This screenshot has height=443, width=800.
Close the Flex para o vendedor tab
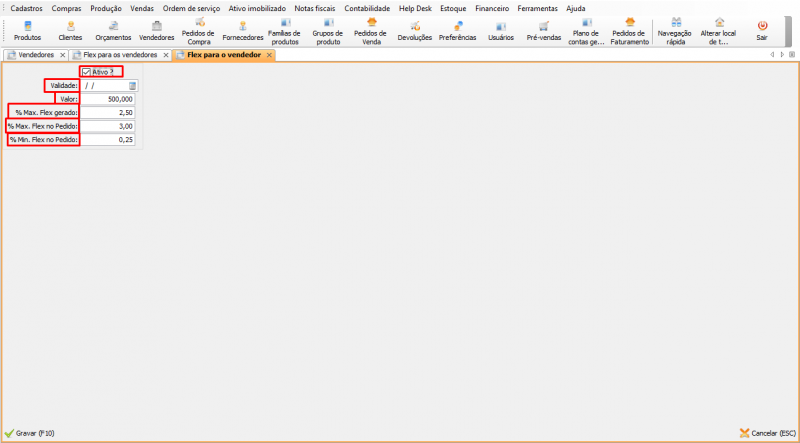click(268, 55)
